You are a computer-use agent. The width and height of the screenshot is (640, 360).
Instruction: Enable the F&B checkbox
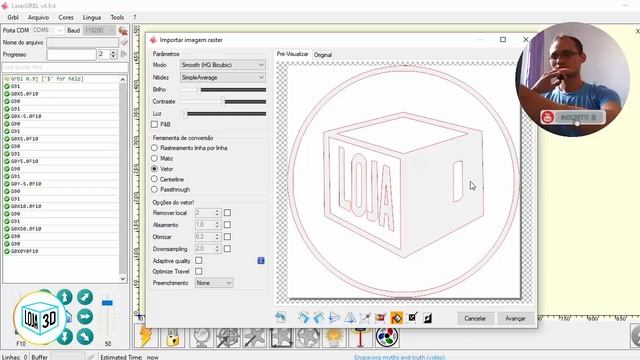pos(154,124)
